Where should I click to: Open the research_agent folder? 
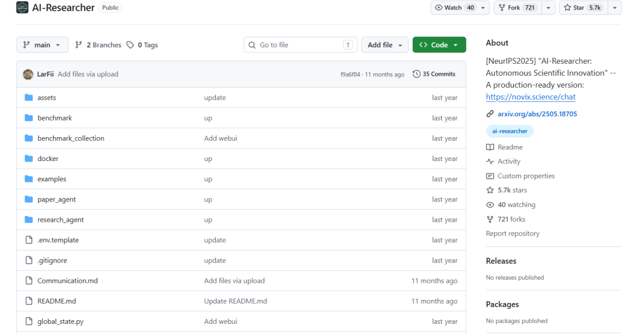pos(60,220)
